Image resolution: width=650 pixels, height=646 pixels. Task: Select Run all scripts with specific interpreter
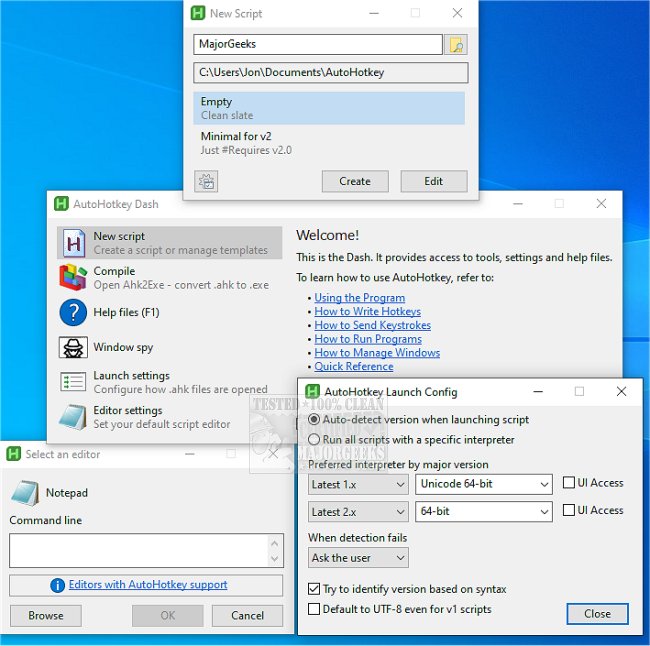[315, 440]
